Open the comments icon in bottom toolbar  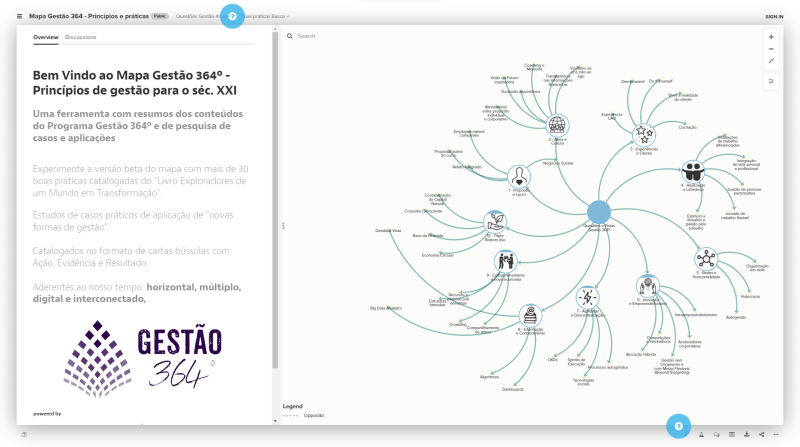click(x=716, y=435)
